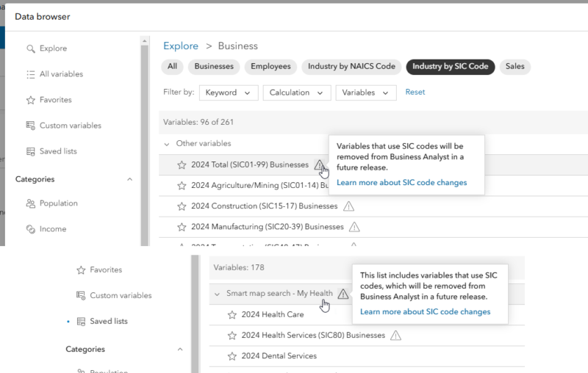Click warning icon next to Health Services Businesses
The image size is (588, 373).
pos(395,336)
